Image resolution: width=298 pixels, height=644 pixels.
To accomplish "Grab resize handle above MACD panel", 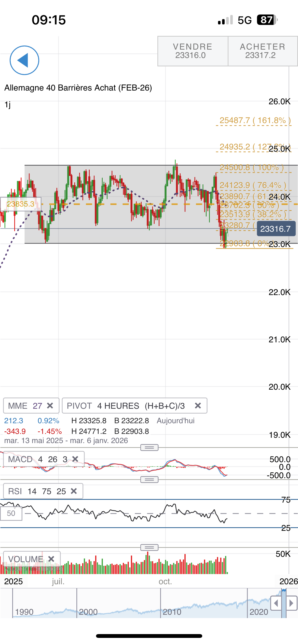I will pos(150,447).
